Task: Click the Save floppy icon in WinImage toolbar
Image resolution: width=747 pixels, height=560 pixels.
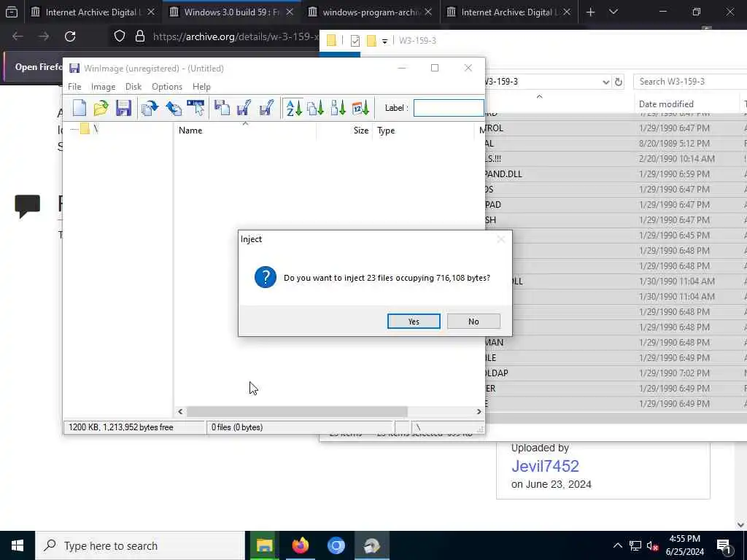Action: [123, 108]
